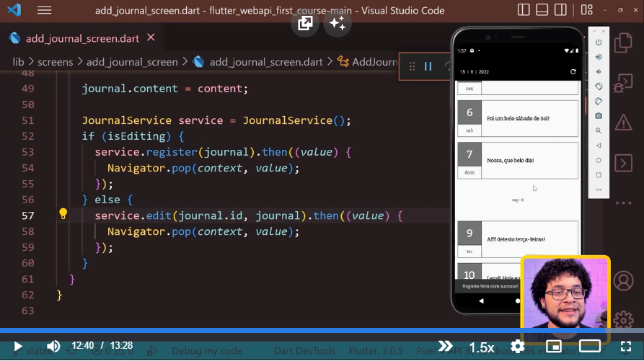The image size is (644, 361).
Task: Open emulator extended controls three-dot menu
Action: pos(599,190)
